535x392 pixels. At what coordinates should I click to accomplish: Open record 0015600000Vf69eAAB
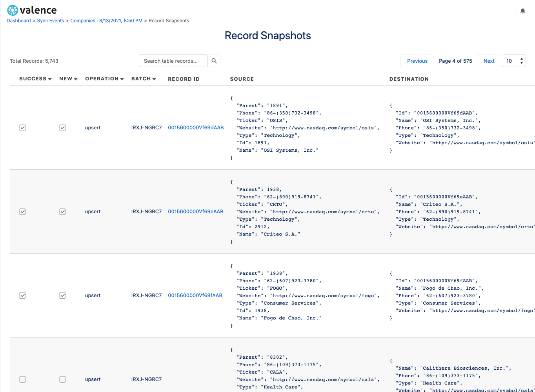(196, 212)
